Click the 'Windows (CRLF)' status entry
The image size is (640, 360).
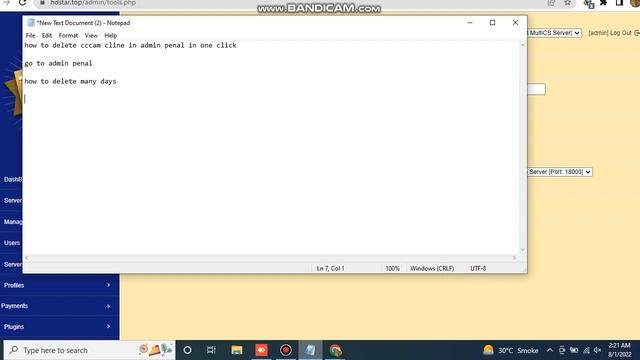tap(432, 268)
